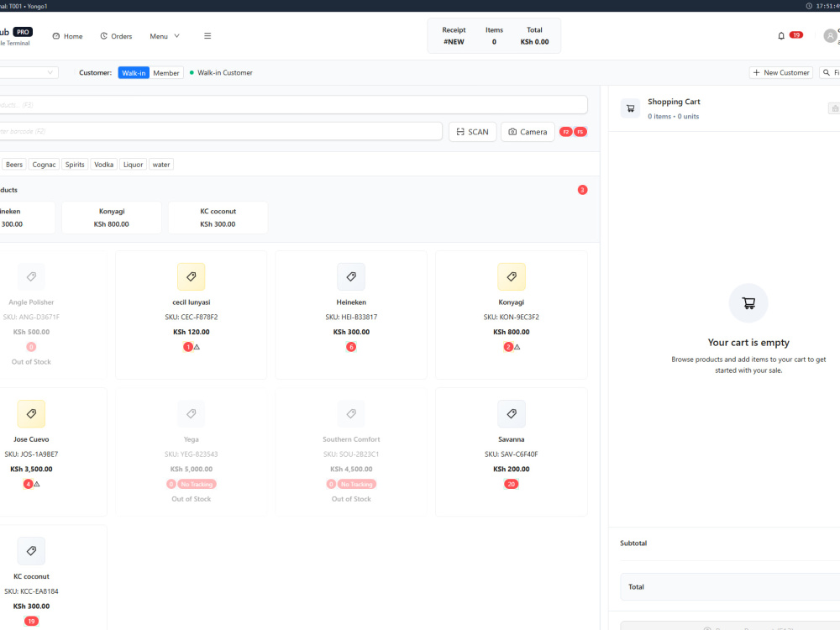
Task: Select Walk-in customer type
Action: coord(134,73)
